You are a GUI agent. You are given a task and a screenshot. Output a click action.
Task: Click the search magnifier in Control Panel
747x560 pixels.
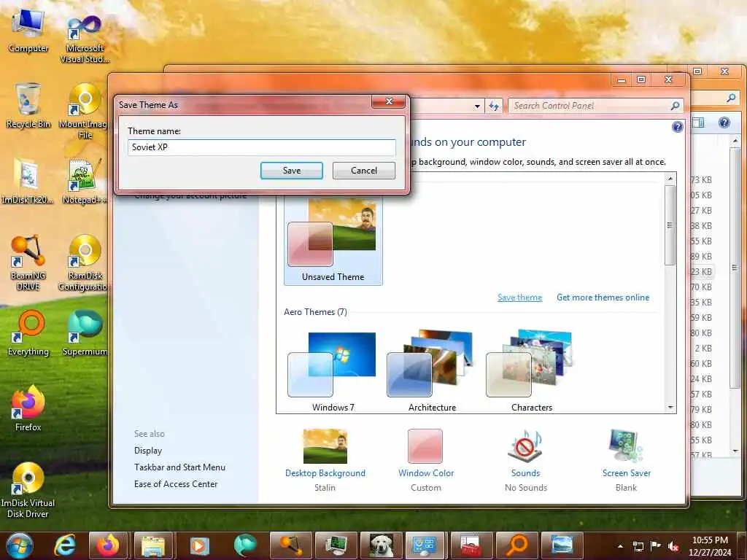tap(675, 106)
